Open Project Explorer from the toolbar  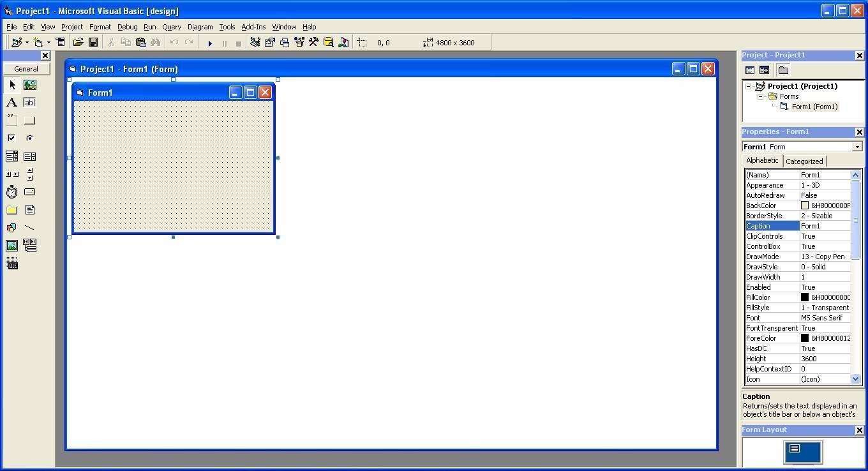(x=255, y=43)
